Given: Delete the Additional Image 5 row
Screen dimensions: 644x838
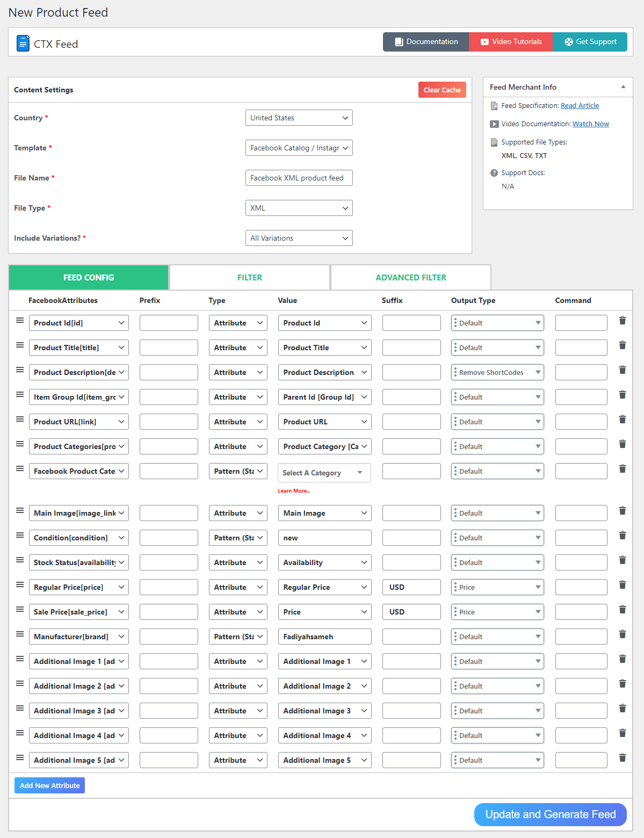Looking at the screenshot, I should pos(623,758).
